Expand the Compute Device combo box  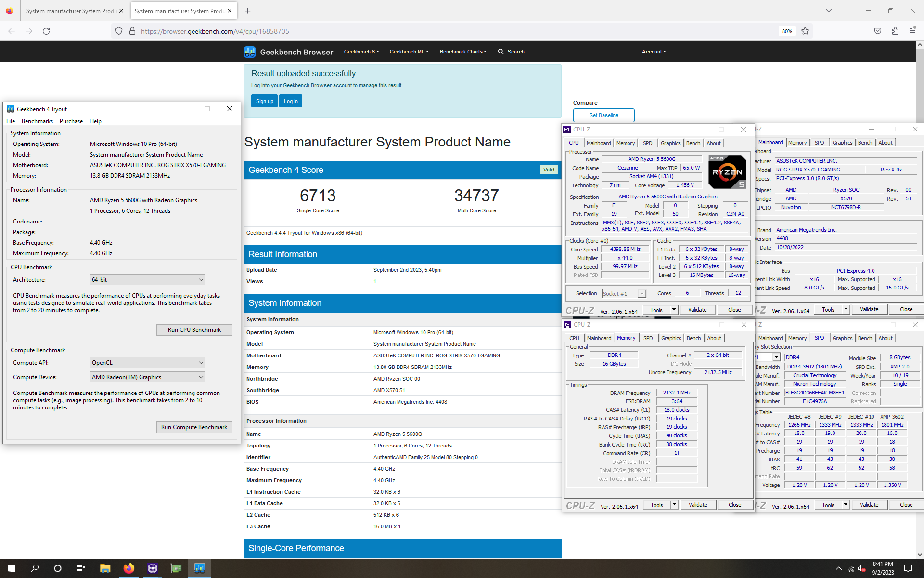(x=148, y=377)
